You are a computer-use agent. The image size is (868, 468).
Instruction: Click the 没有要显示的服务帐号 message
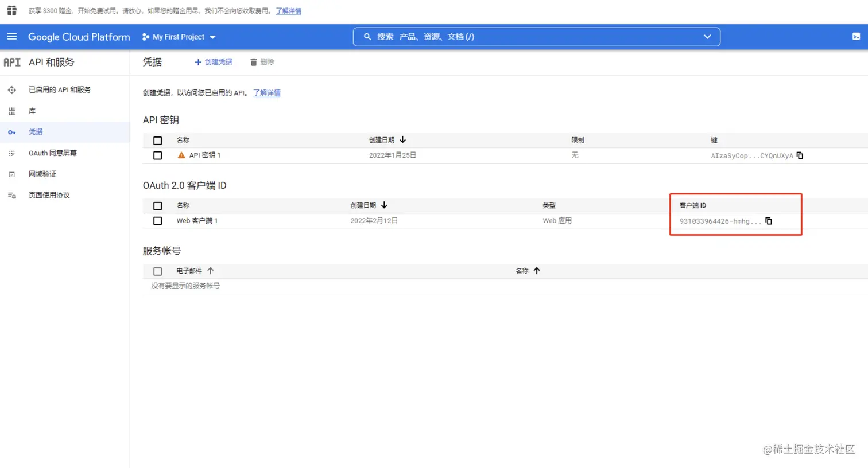click(185, 286)
